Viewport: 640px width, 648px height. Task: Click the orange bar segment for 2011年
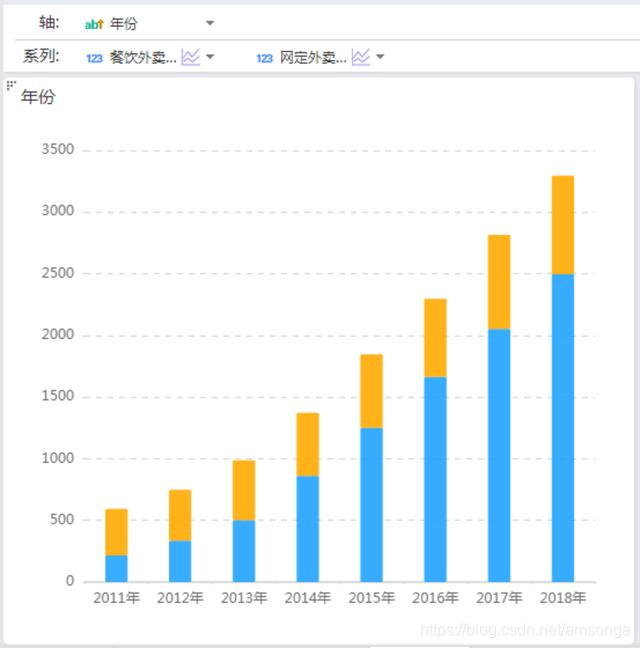[x=117, y=532]
